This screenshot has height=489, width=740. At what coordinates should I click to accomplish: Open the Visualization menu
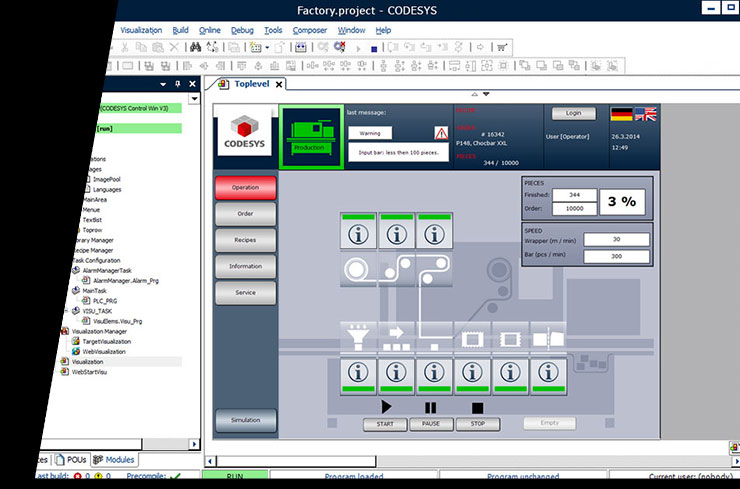click(141, 30)
